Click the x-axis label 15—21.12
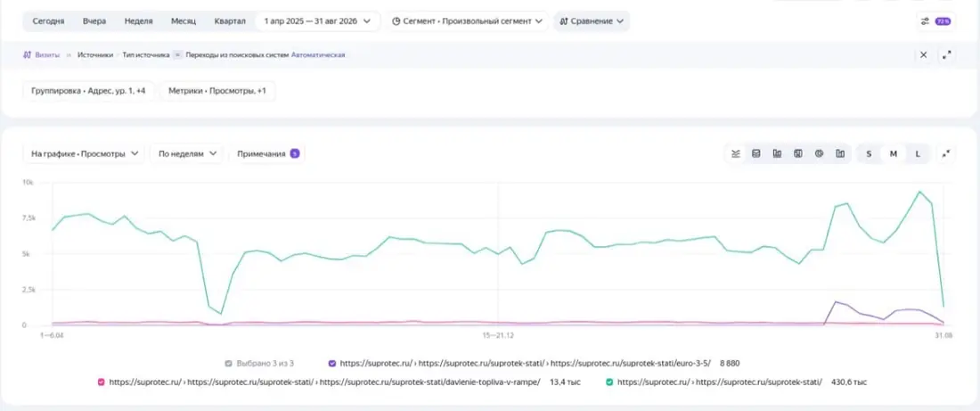This screenshot has height=411, width=980. [498, 336]
